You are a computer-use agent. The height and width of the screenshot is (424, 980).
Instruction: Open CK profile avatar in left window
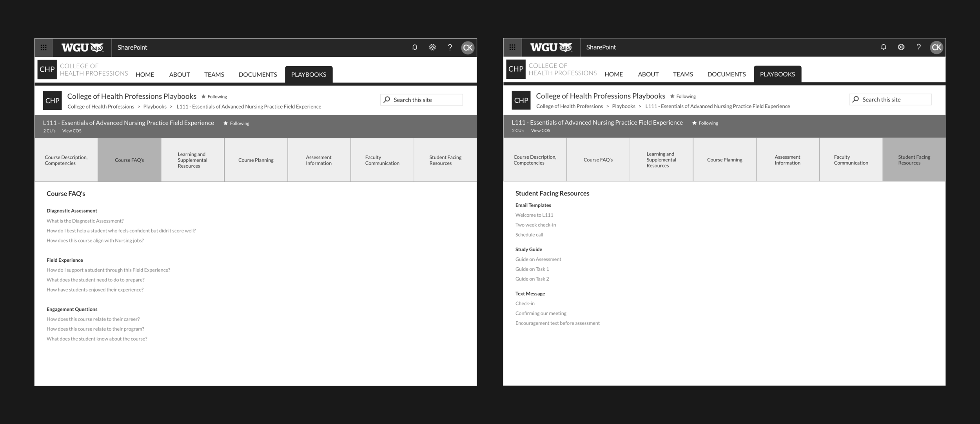(x=468, y=48)
